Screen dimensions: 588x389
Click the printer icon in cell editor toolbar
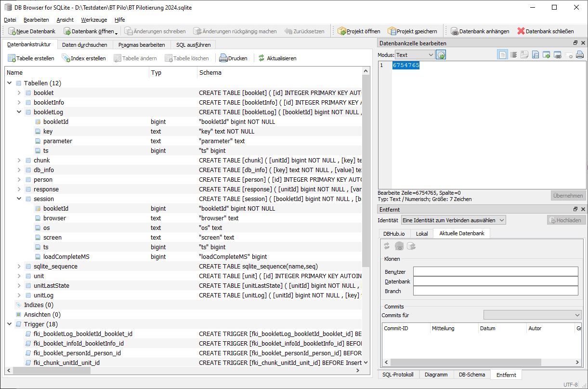(580, 55)
